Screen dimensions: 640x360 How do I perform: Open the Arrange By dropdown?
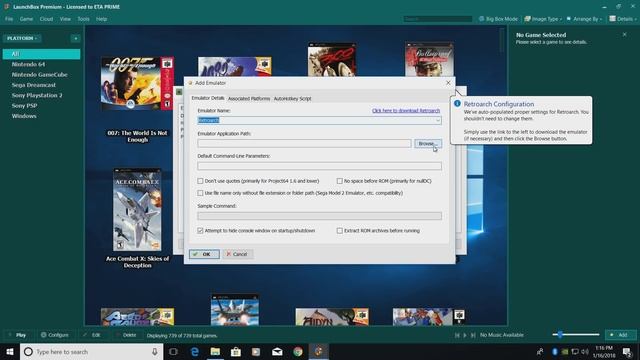(x=584, y=19)
